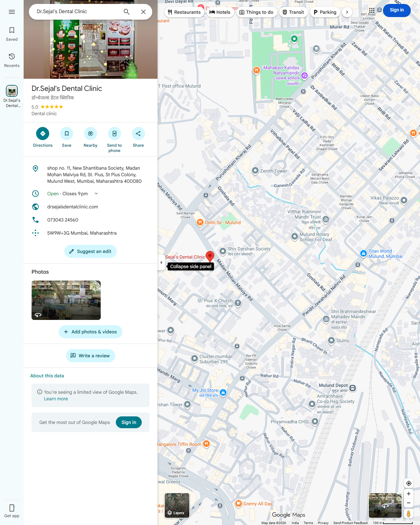
Task: Click Mulund Rotary School For Deaf marker
Action: (x=295, y=236)
